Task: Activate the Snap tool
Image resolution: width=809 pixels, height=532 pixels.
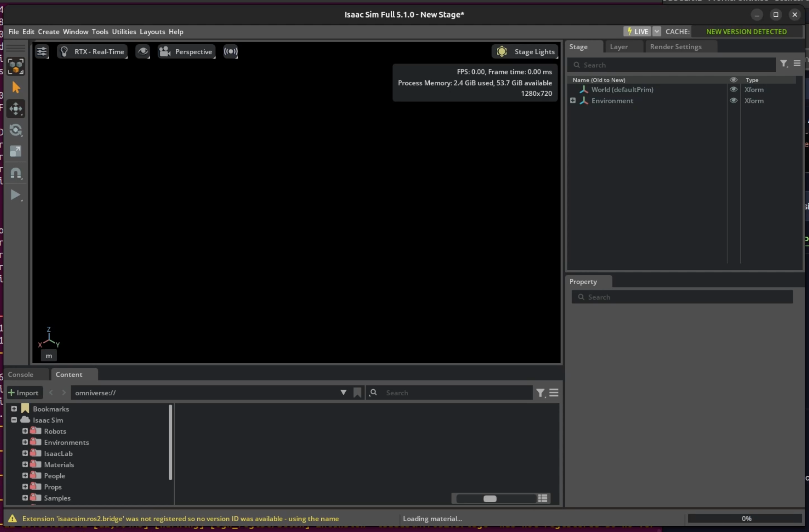Action: click(x=16, y=173)
